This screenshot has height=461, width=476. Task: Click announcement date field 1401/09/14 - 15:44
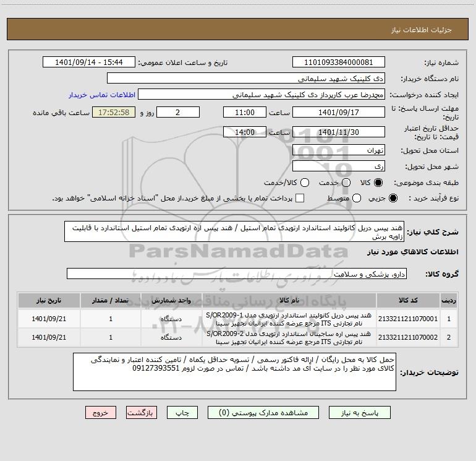88,62
